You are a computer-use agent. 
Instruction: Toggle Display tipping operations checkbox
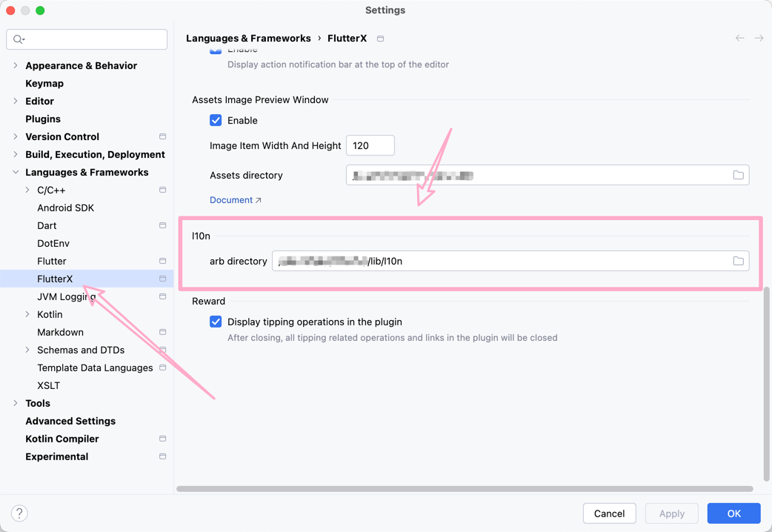(216, 322)
